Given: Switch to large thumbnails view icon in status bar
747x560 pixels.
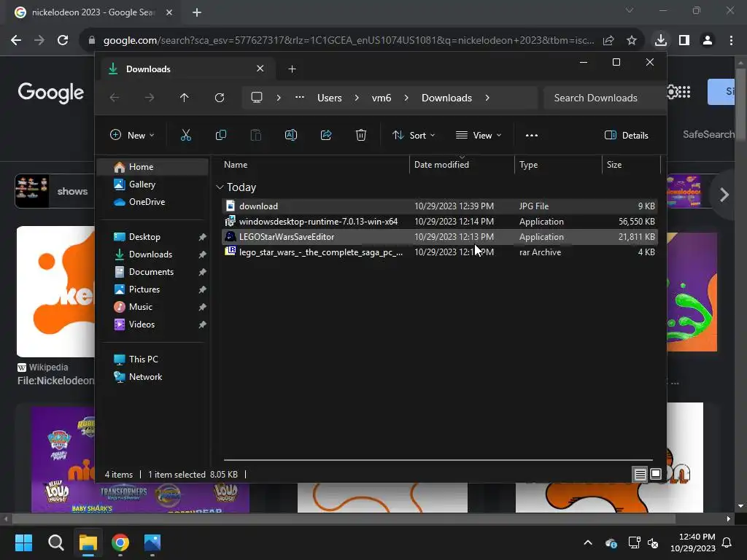Looking at the screenshot, I should coord(656,474).
